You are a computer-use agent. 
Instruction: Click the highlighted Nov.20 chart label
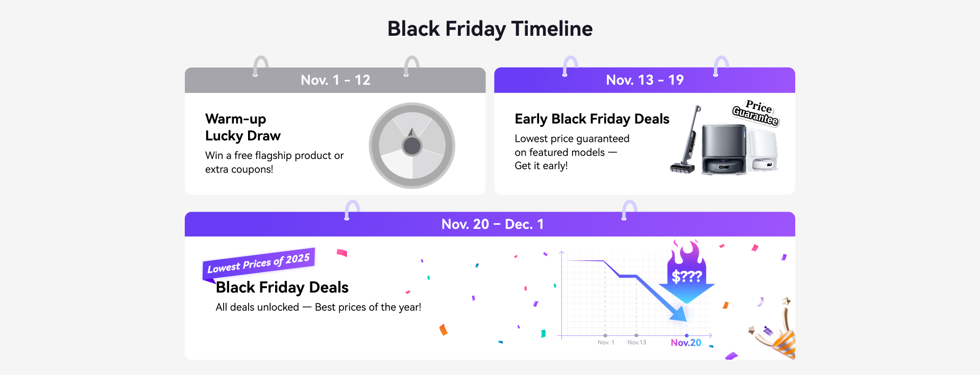[686, 343]
